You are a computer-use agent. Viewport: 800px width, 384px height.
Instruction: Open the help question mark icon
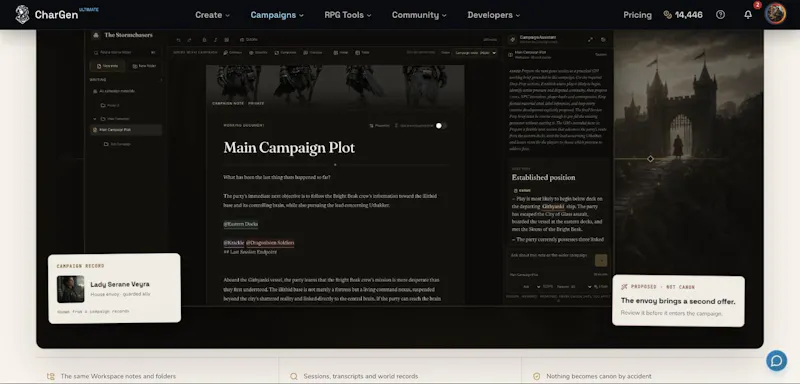[720, 15]
